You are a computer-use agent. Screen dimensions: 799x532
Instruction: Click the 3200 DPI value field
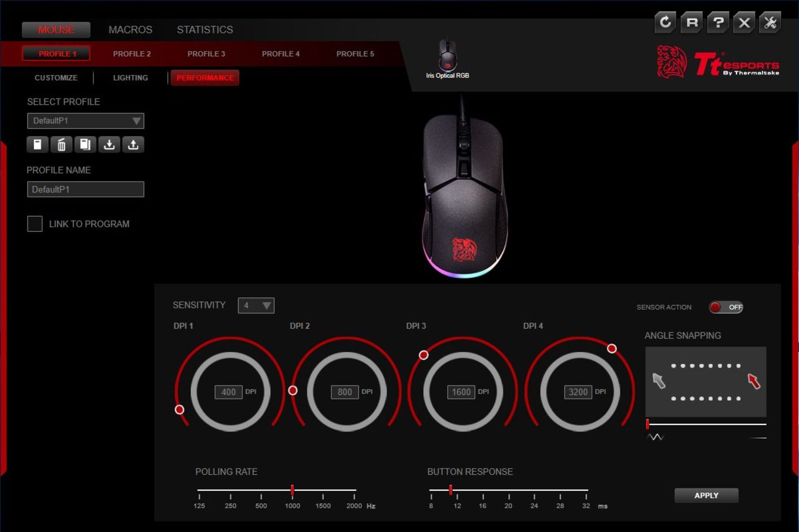click(578, 392)
